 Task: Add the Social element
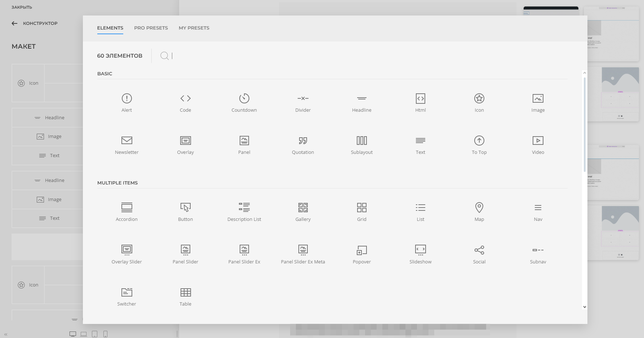coord(479,254)
